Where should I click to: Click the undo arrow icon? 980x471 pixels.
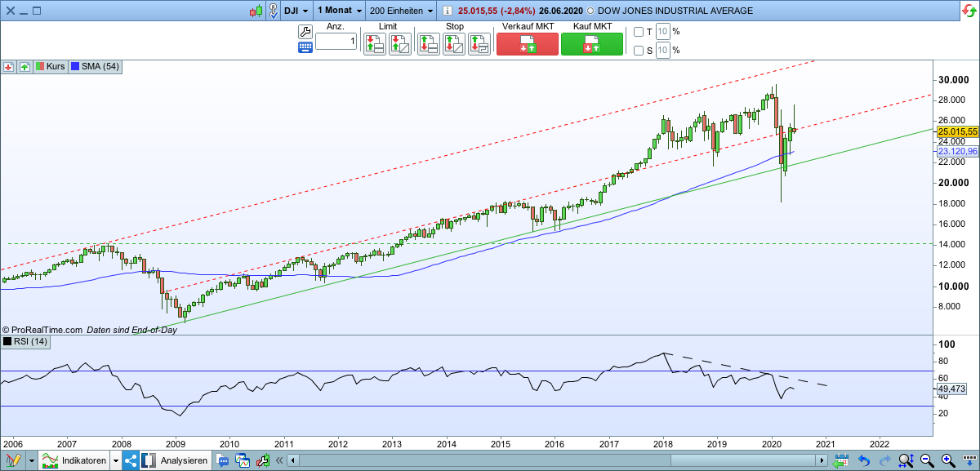click(862, 460)
